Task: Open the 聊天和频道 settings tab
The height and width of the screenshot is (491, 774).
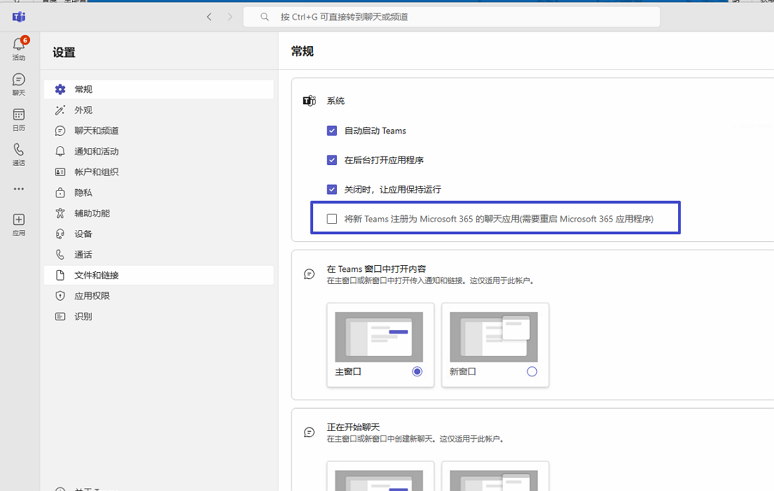Action: pyautogui.click(x=158, y=131)
